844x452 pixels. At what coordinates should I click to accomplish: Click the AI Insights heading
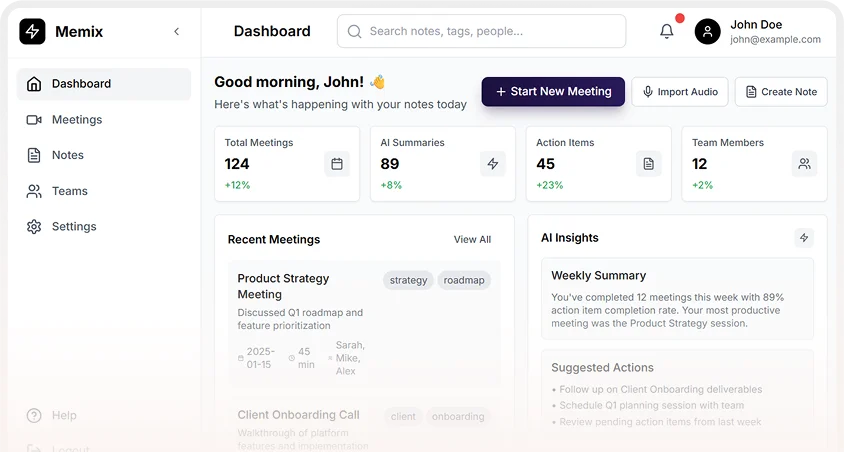click(569, 238)
